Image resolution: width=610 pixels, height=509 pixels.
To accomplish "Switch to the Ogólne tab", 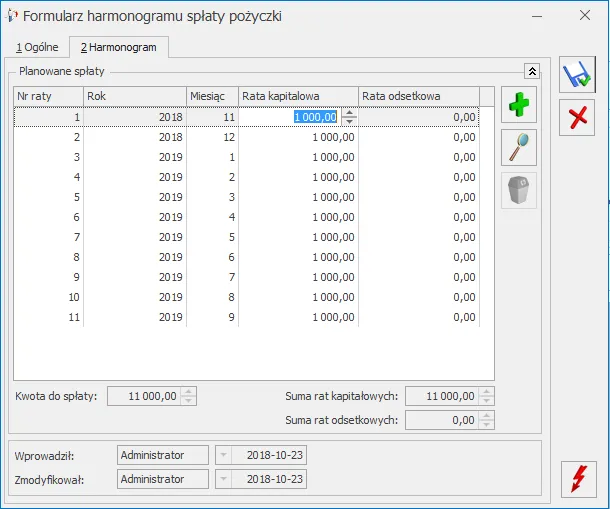I will [37, 47].
